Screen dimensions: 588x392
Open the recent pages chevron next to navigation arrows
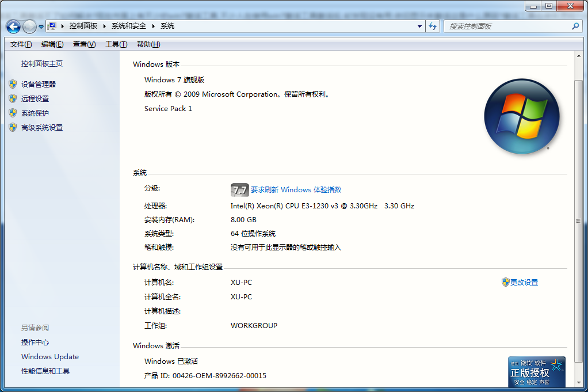pyautogui.click(x=40, y=26)
